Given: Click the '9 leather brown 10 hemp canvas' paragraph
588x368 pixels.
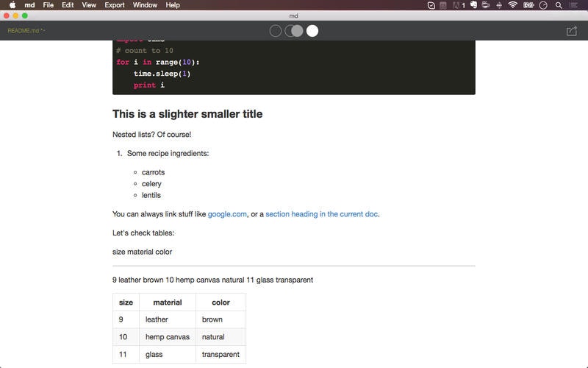Looking at the screenshot, I should click(212, 280).
